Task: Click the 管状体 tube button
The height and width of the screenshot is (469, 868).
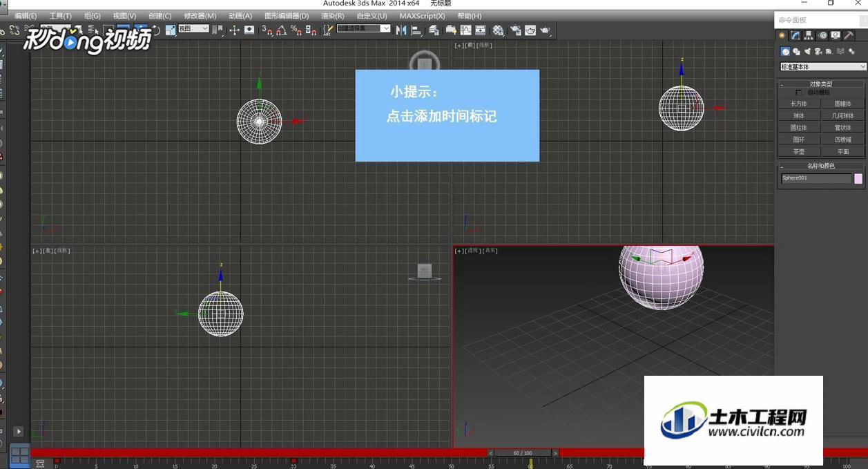Action: pos(842,128)
